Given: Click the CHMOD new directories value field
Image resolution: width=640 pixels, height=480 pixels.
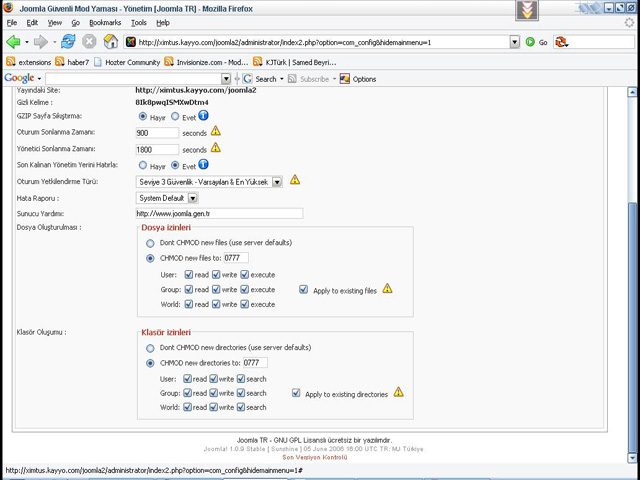Looking at the screenshot, I should [256, 362].
